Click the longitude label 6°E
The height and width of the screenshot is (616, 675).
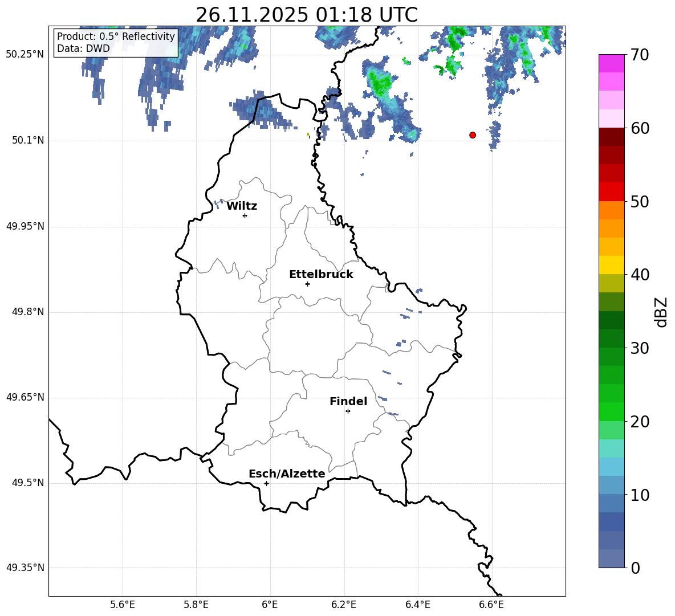pos(270,605)
